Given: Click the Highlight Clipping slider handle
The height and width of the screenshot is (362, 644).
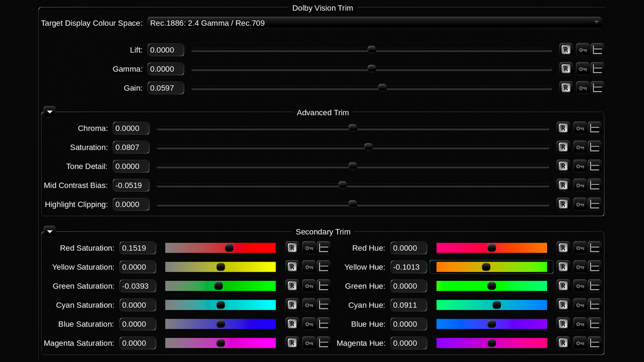Looking at the screenshot, I should (353, 204).
